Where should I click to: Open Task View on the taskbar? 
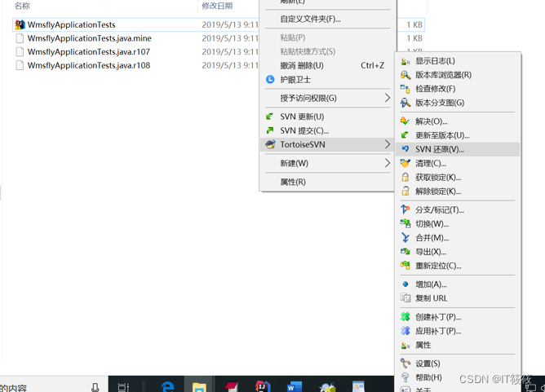[x=123, y=387]
